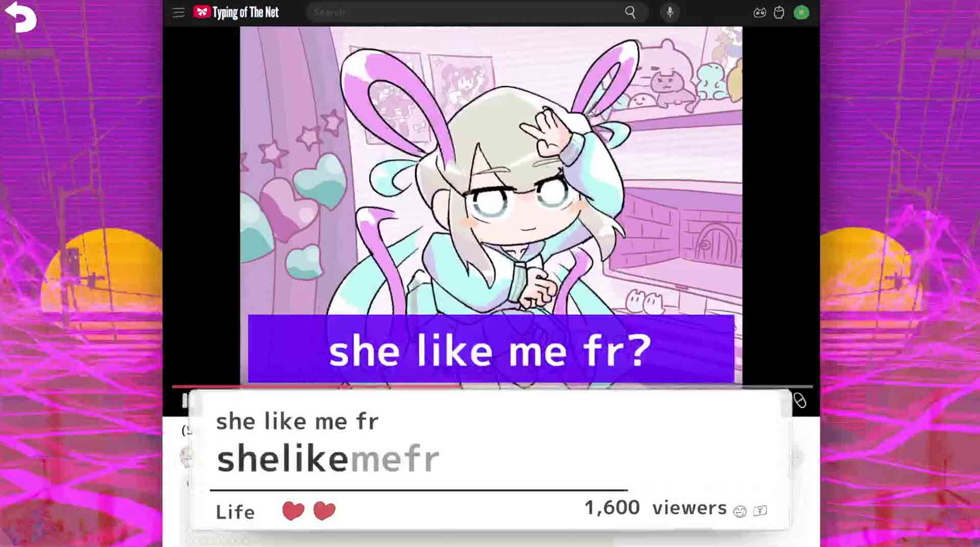The width and height of the screenshot is (980, 547).
Task: Open the green profile avatar
Action: (x=801, y=12)
